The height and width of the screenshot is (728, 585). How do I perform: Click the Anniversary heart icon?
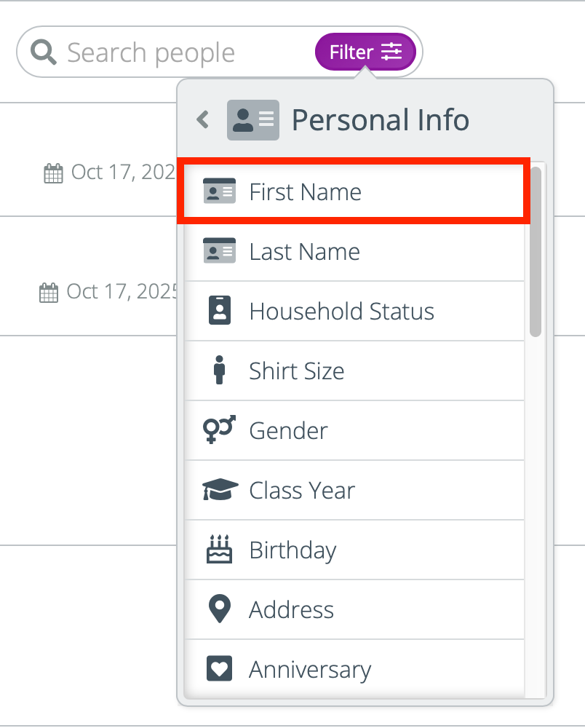pos(220,668)
